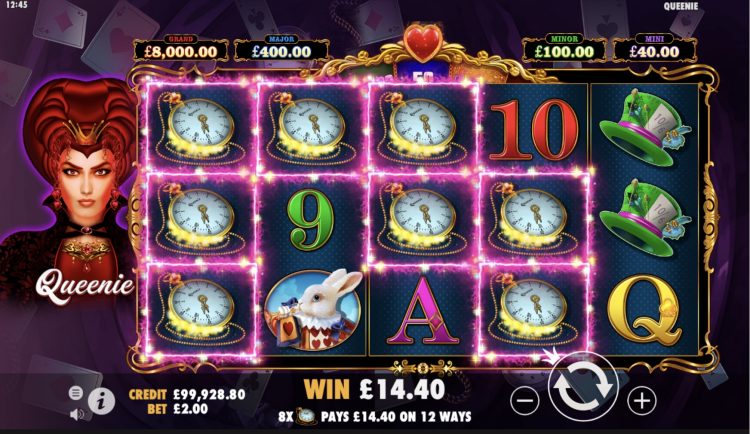
Task: Click the top-left pocket watch symbol
Action: point(200,128)
